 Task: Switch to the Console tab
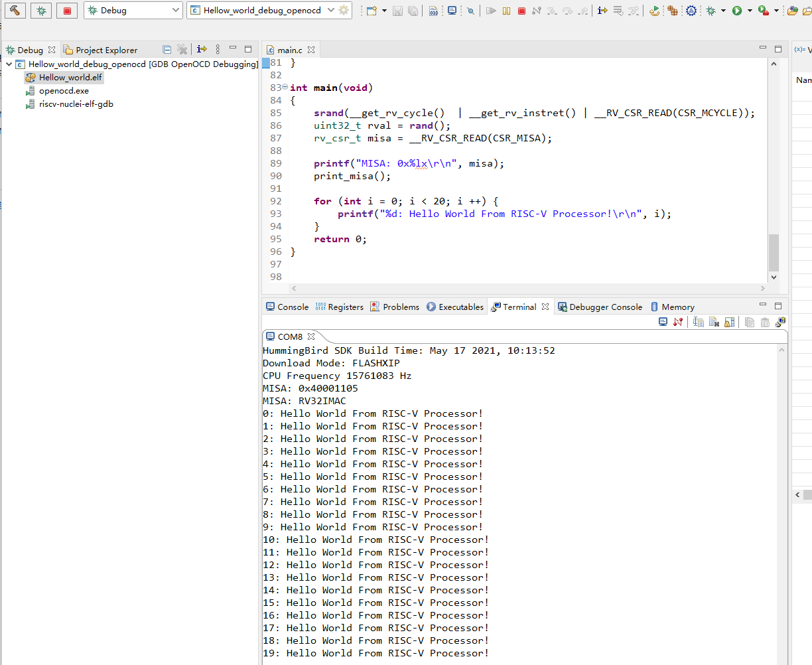[x=287, y=307]
